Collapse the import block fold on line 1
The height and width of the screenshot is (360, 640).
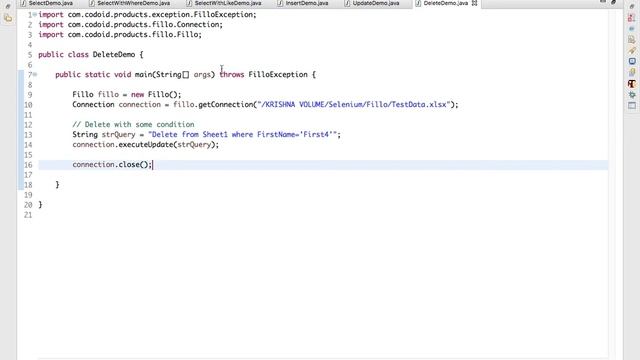(35, 15)
